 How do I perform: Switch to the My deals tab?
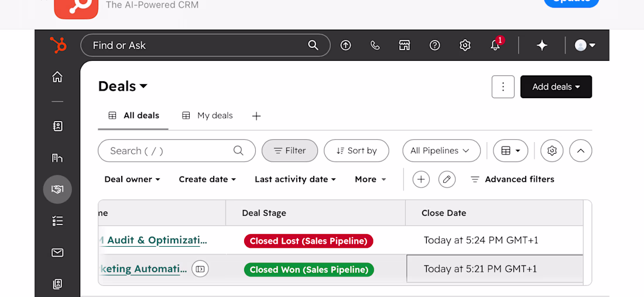[x=207, y=116]
